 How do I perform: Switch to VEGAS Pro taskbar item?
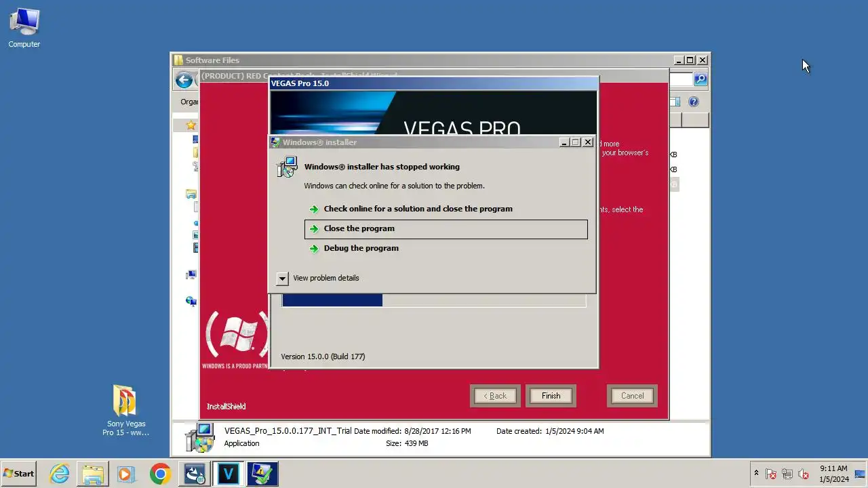pos(228,474)
